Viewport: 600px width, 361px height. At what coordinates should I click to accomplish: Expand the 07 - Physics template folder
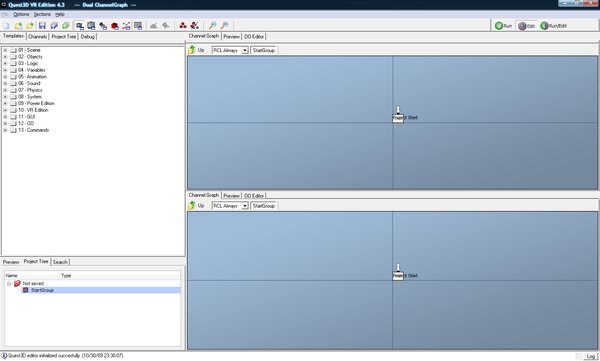tap(5, 90)
